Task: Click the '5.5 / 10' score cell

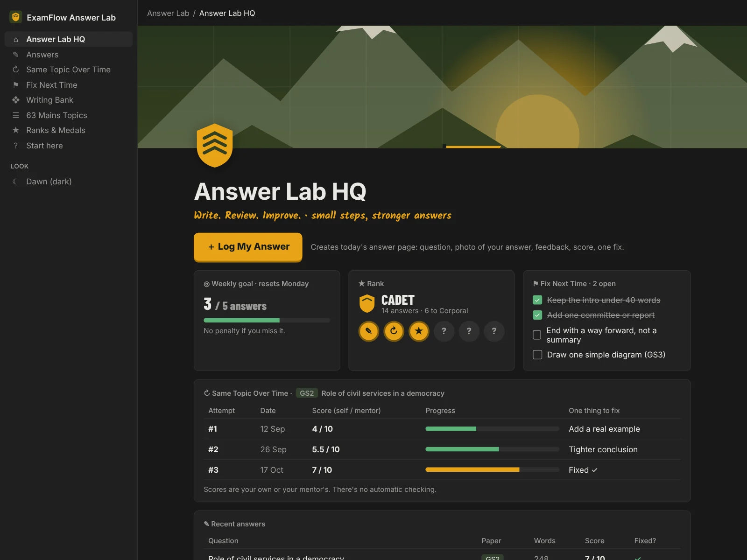Action: click(x=326, y=449)
